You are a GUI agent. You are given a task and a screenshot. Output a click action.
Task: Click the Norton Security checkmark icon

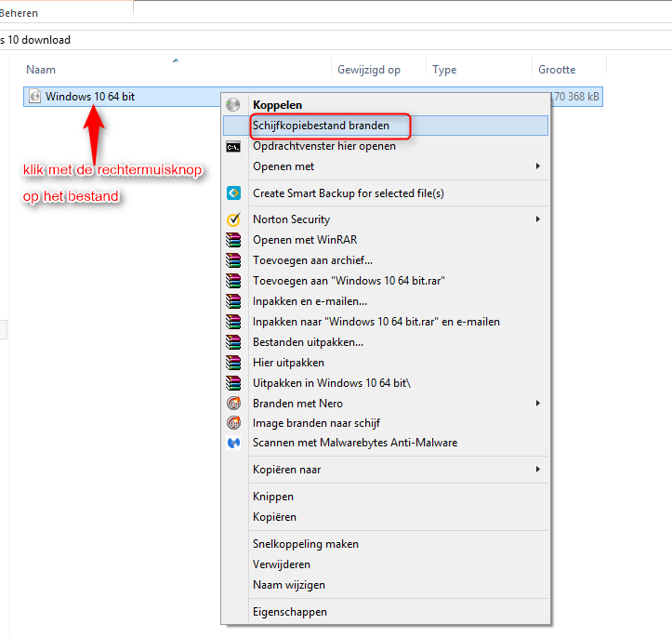(x=233, y=219)
